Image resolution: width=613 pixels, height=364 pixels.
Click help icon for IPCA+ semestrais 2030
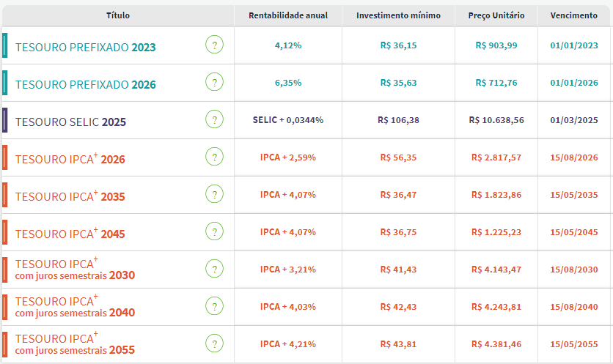point(214,269)
